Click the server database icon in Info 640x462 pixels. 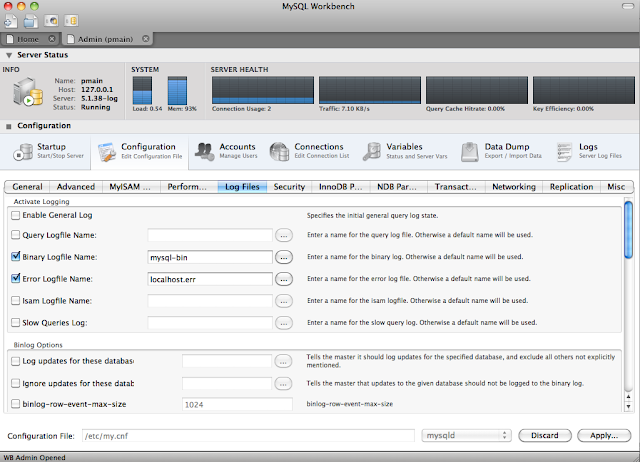pyautogui.click(x=28, y=92)
